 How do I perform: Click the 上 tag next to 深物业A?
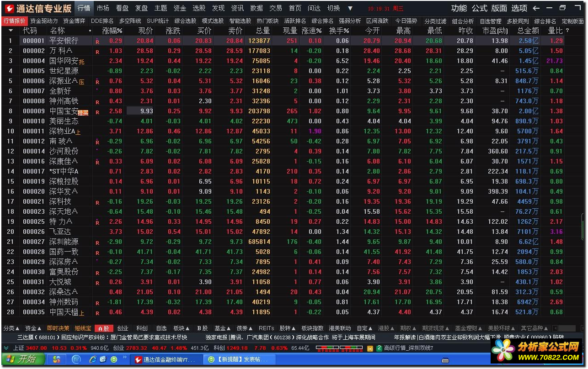pyautogui.click(x=78, y=132)
